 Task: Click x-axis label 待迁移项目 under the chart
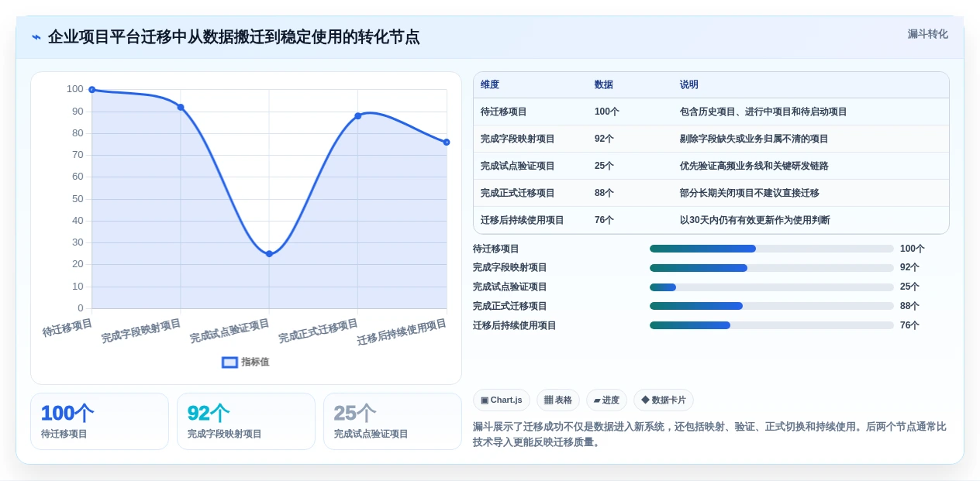pyautogui.click(x=67, y=328)
